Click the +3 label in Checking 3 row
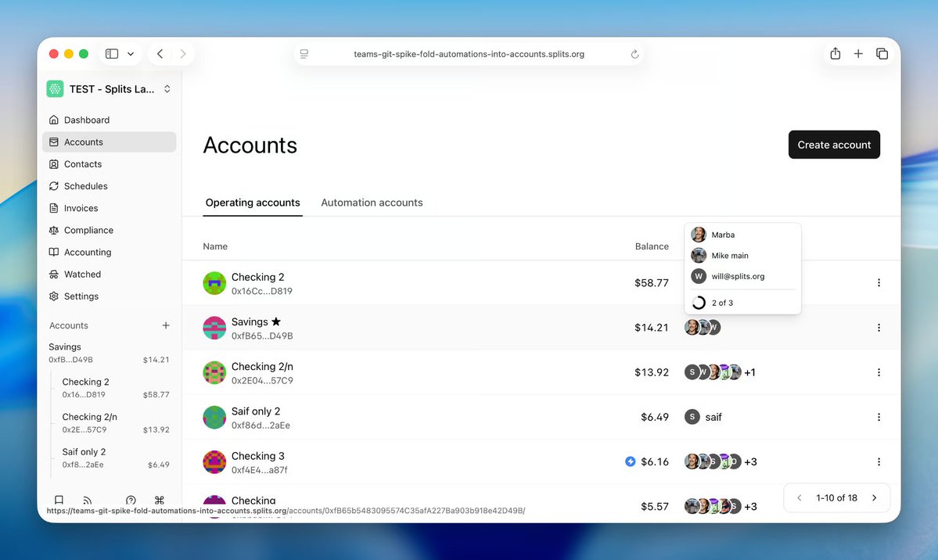Image resolution: width=938 pixels, height=560 pixels. point(751,462)
